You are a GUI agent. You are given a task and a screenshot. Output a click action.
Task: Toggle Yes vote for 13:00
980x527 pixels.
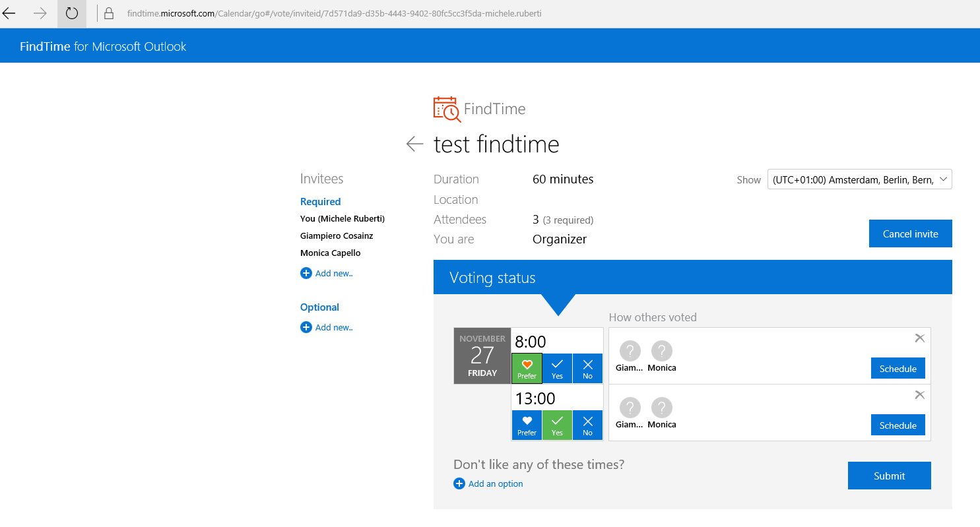[x=557, y=425]
